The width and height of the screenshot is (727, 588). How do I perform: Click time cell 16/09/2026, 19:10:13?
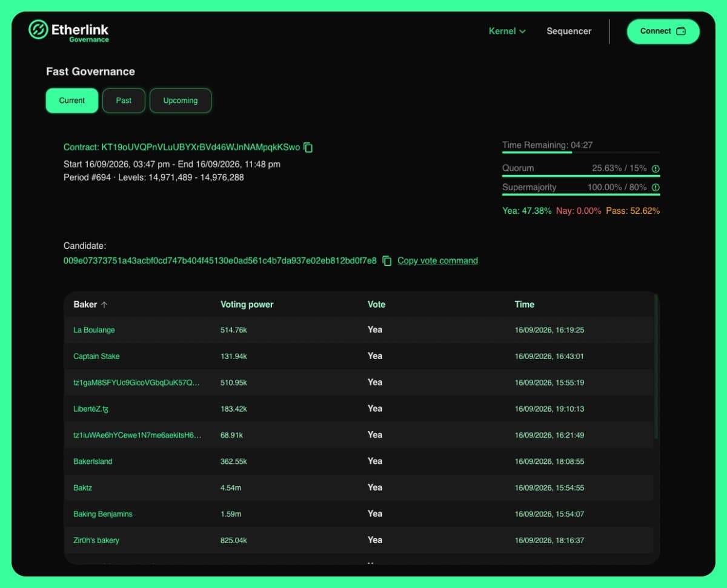[549, 409]
